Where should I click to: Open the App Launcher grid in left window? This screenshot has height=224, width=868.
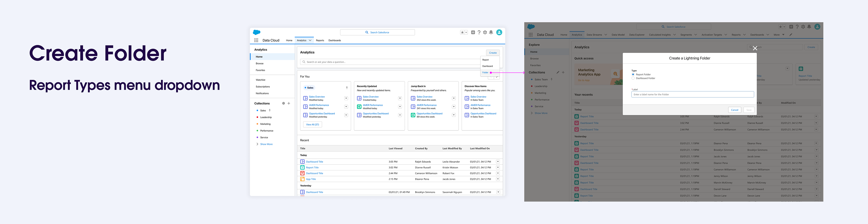[256, 40]
